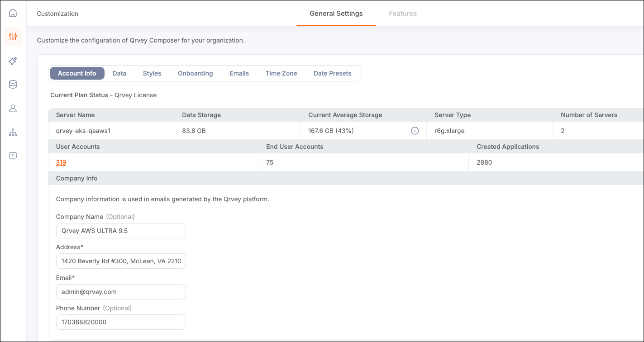Click the Customization page title
This screenshot has height=342, width=644.
[x=57, y=14]
